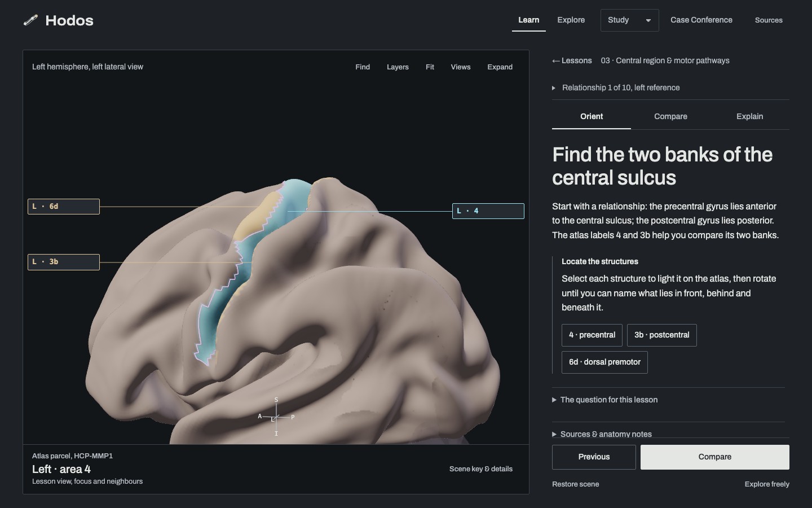Expand the 3D viewer
Screen dimensions: 812x508
[x=500, y=67]
